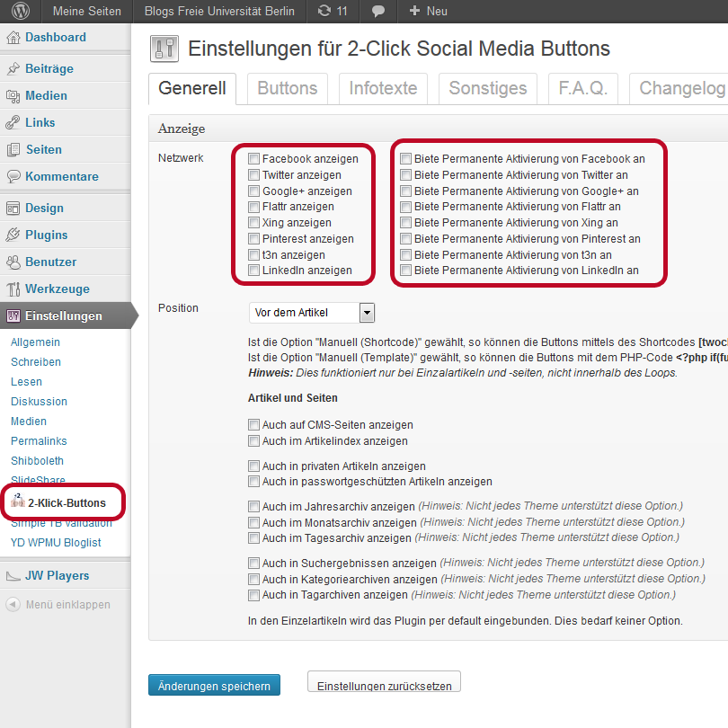Check Biete Permanente Aktivierung von Twitter
Viewport: 728px width, 728px height.
tap(406, 175)
